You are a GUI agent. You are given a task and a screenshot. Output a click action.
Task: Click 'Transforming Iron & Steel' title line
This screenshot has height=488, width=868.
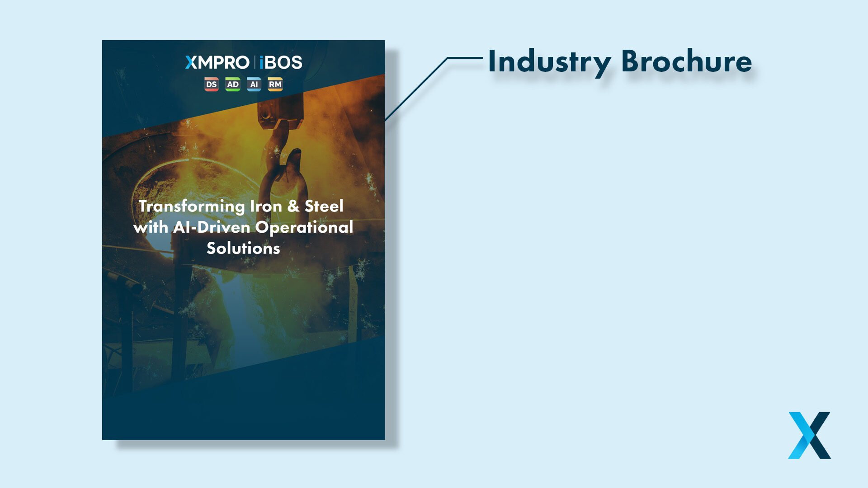[241, 206]
